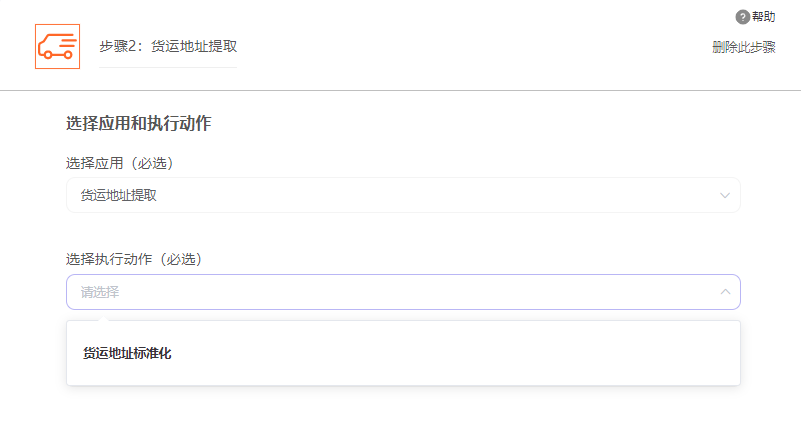This screenshot has height=432, width=801.
Task: Click the 请选择 placeholder text
Action: [x=100, y=292]
